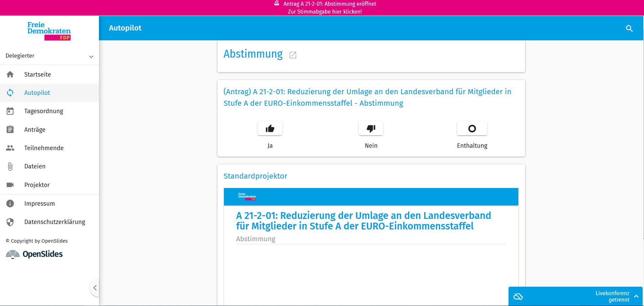
Task: Switch to Autopilot header section
Action: (125, 28)
